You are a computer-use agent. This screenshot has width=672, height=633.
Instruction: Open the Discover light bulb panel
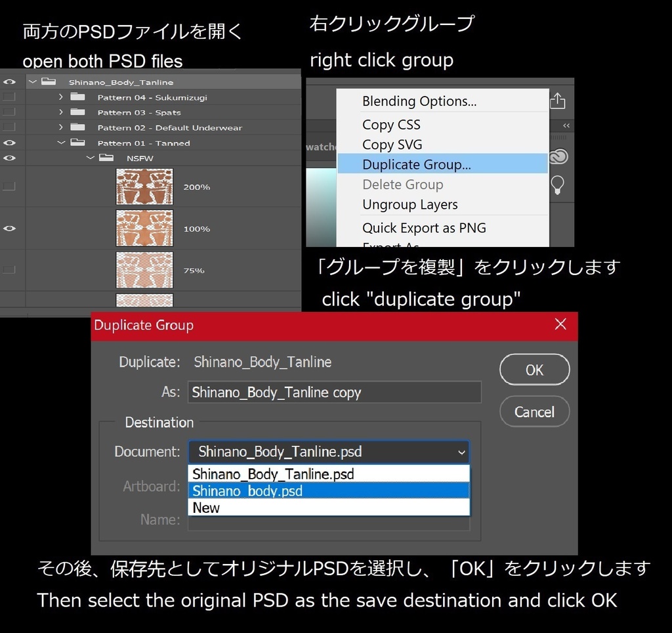click(557, 185)
